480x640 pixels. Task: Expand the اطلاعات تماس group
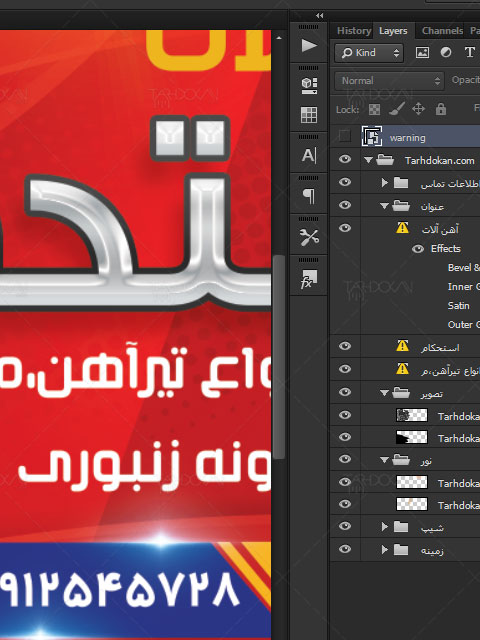click(384, 183)
